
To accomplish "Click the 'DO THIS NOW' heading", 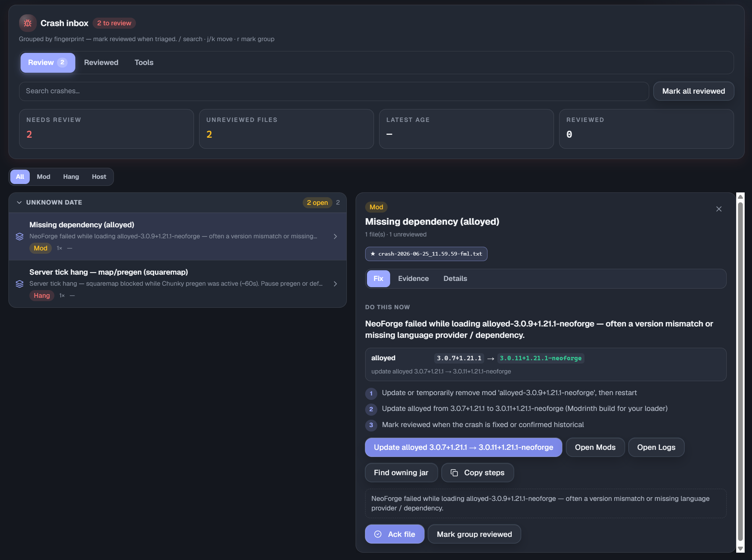I will pyautogui.click(x=388, y=307).
